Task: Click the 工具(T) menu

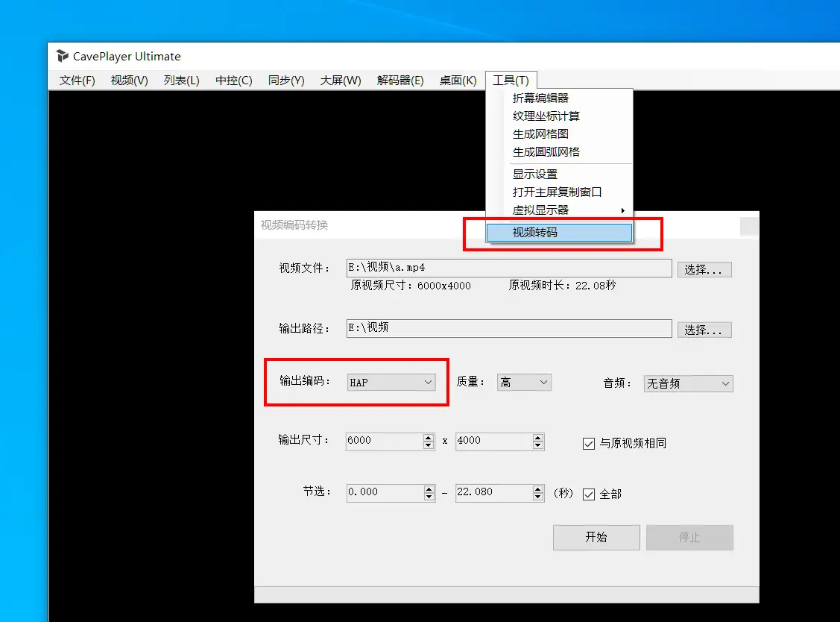Action: click(511, 81)
